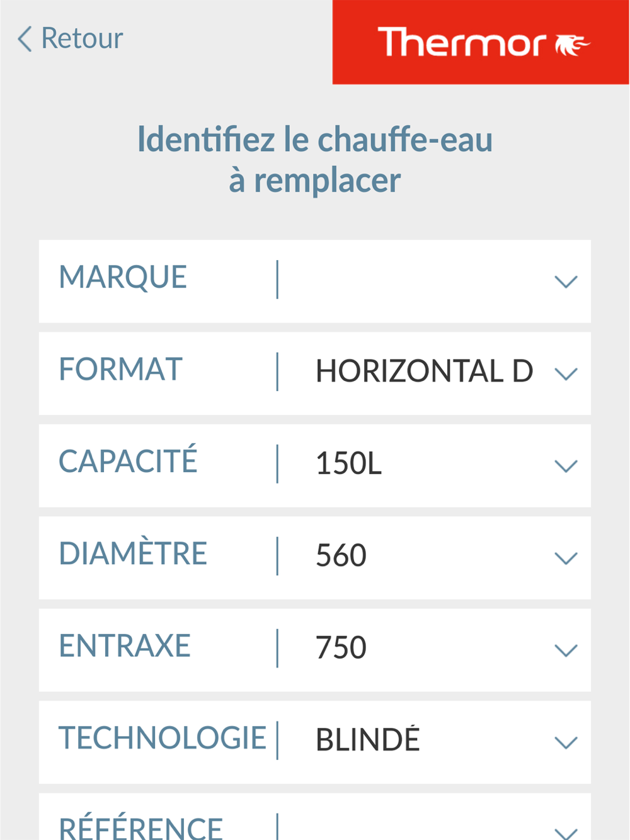Select the HORIZONTAL D format value
Screen dimensions: 630x840
click(424, 372)
